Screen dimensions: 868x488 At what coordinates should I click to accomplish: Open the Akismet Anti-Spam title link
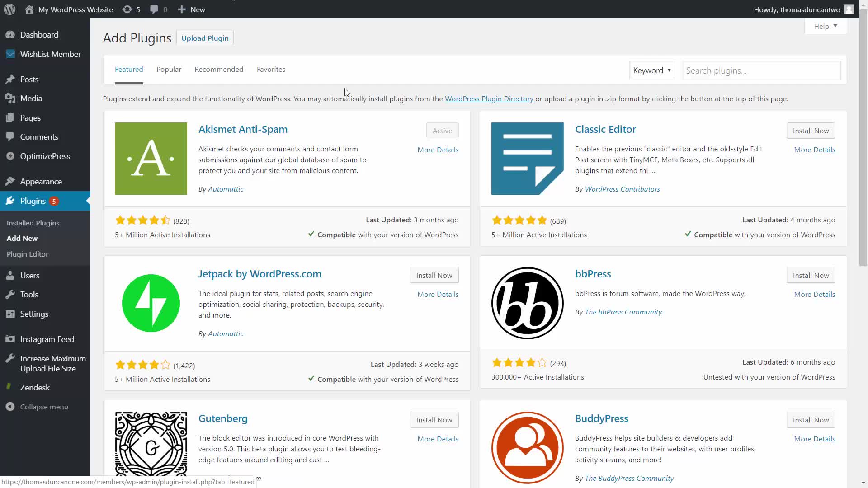click(x=243, y=130)
